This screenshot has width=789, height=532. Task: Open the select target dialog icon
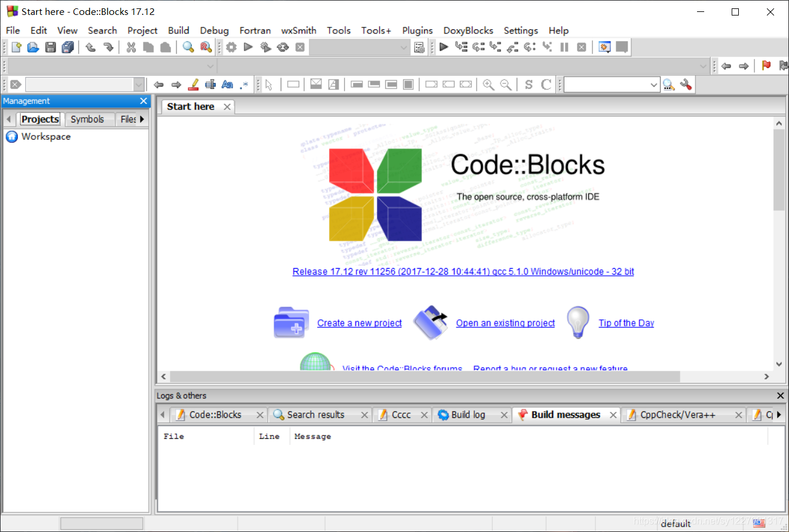(x=419, y=47)
